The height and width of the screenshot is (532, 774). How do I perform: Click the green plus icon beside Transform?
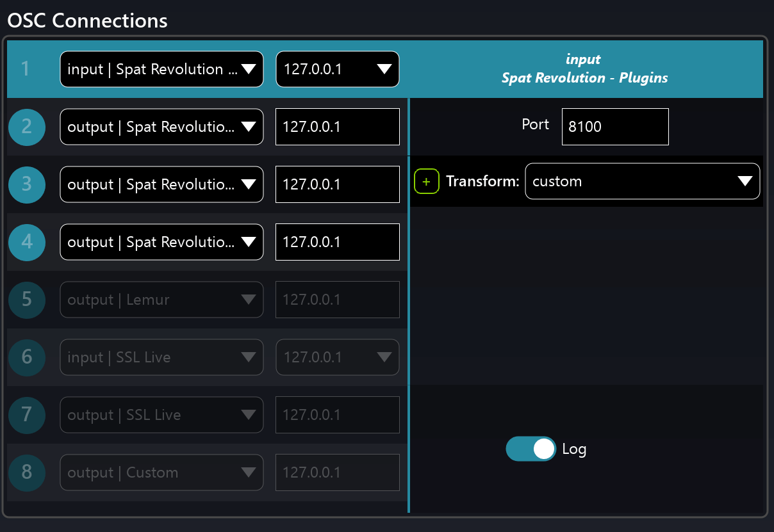(x=427, y=182)
